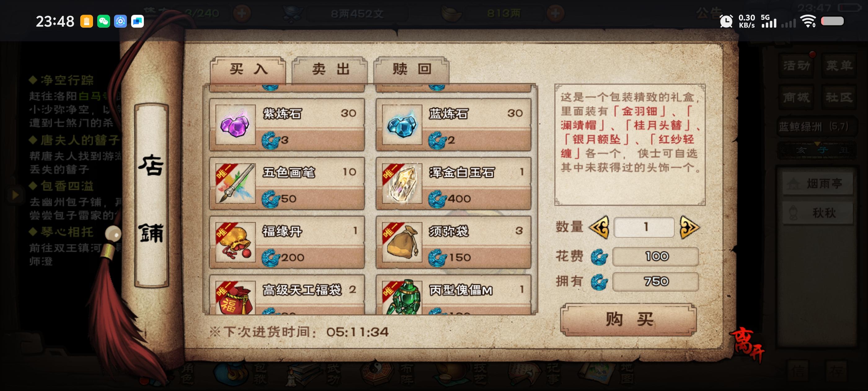The width and height of the screenshot is (868, 391).
Task: Open the WeChat notification icon in status bar
Action: 104,21
